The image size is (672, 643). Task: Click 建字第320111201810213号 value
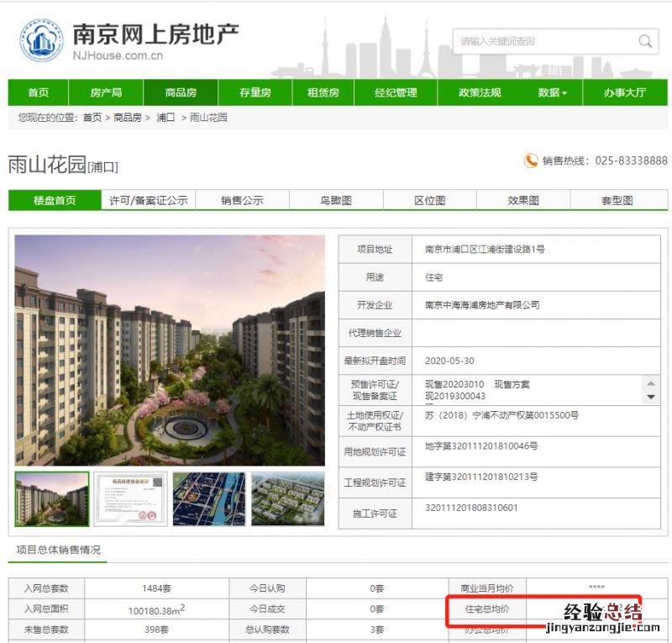pyautogui.click(x=481, y=477)
